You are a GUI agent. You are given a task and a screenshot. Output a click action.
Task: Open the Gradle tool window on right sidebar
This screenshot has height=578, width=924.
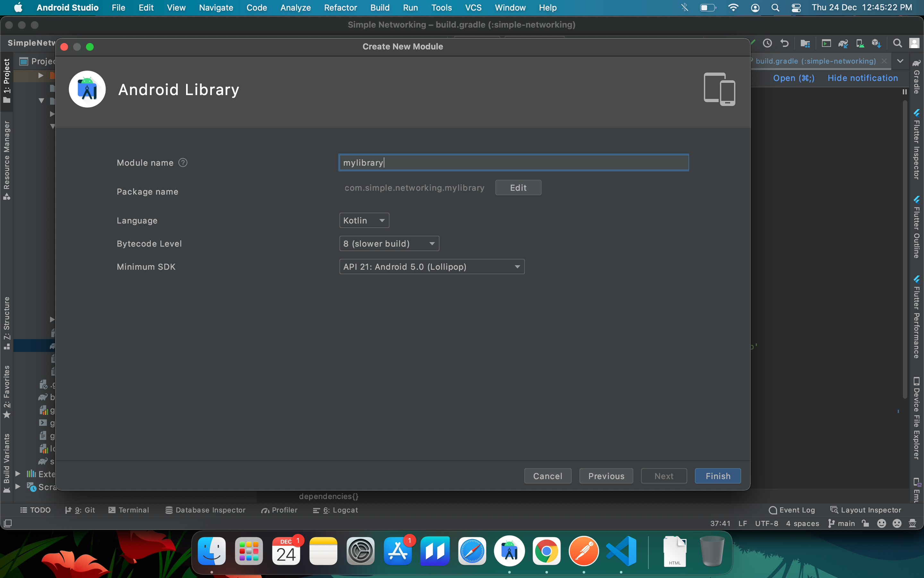tap(916, 76)
